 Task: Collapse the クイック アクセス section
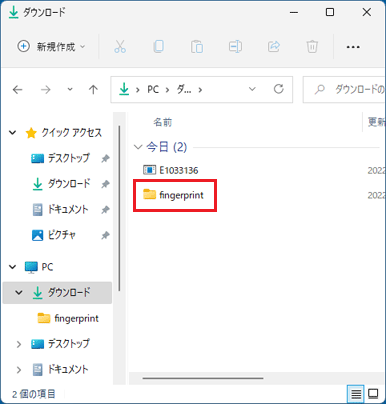point(13,133)
